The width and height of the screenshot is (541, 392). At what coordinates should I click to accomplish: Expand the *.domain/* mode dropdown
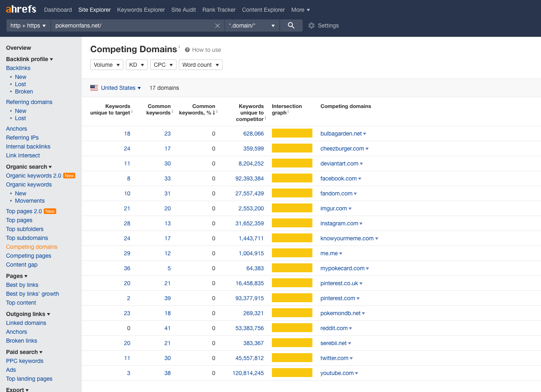[x=252, y=25]
